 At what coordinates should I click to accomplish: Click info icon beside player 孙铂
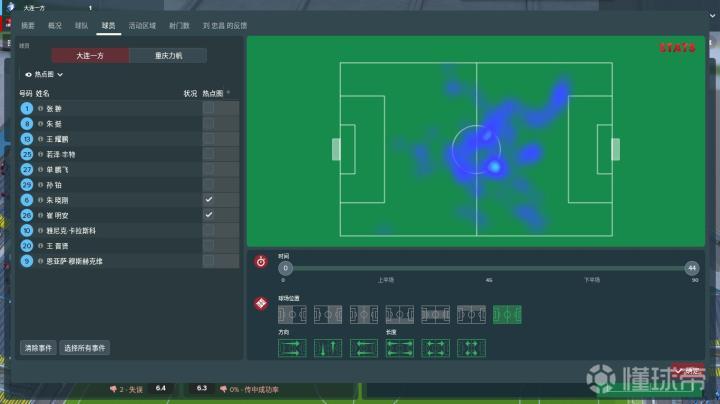coord(41,185)
